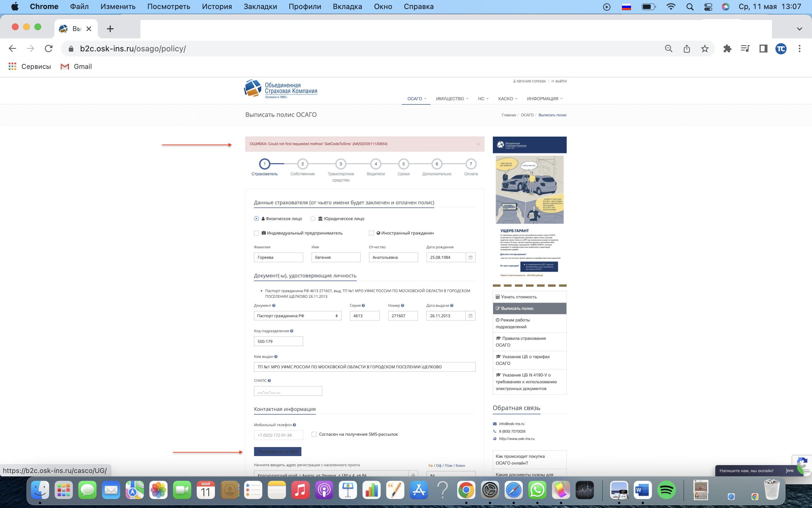This screenshot has height=508, width=812.
Task: Click the help icon next to СНИЛС
Action: tap(269, 381)
